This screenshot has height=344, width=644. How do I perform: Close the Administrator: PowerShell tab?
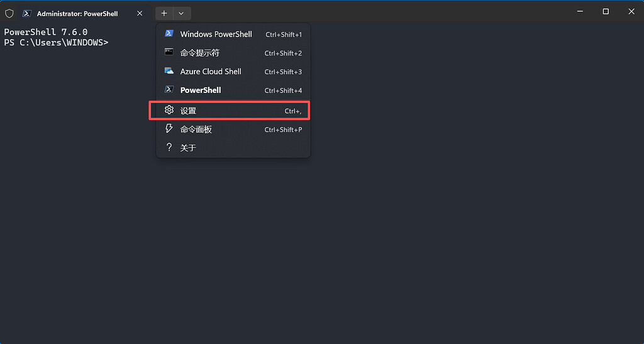point(140,14)
